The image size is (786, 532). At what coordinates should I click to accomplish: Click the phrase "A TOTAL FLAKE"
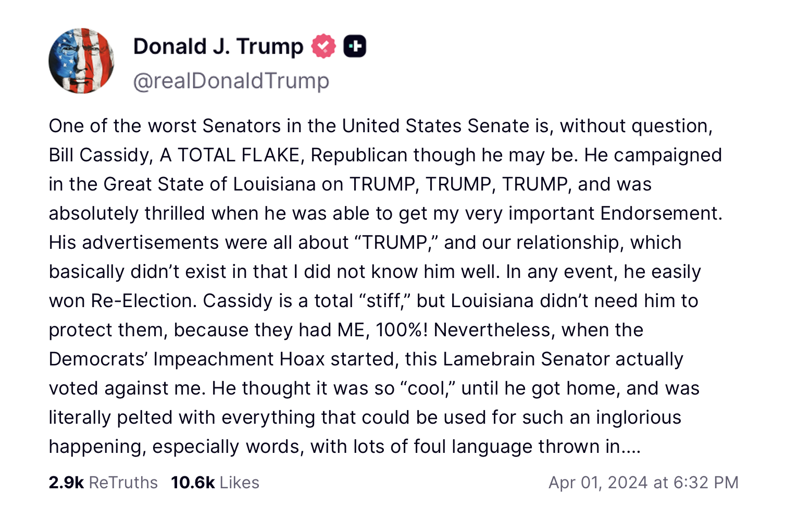tap(230, 155)
